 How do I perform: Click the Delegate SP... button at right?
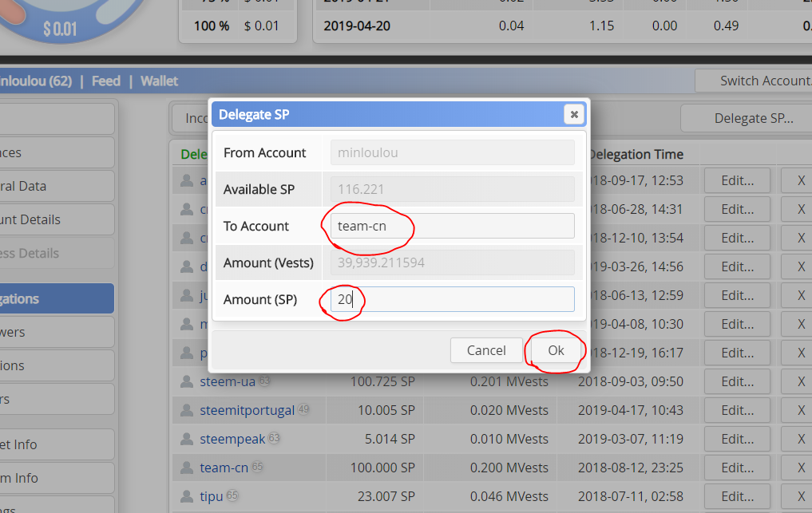754,119
